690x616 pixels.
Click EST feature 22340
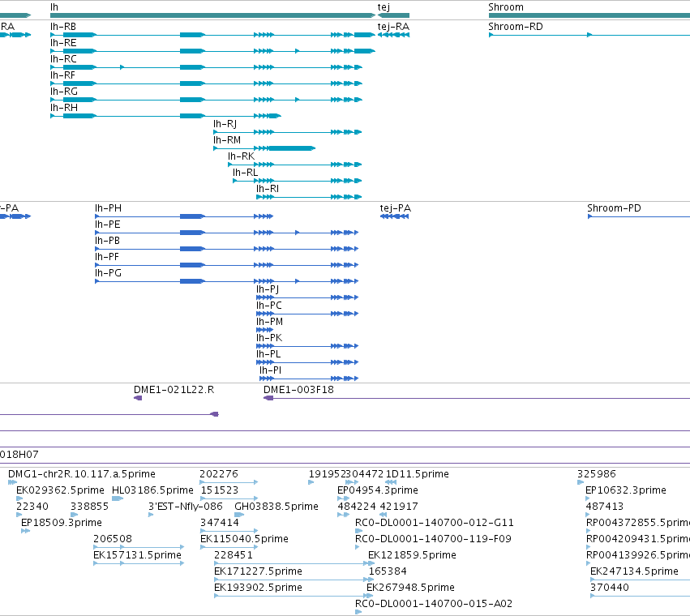32,507
